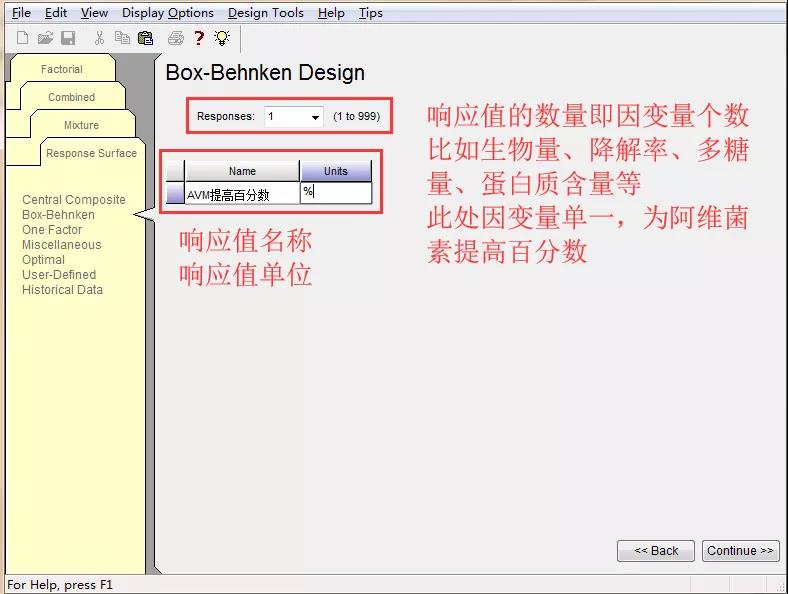The image size is (788, 594).
Task: Select the response row header cell
Action: click(x=175, y=193)
